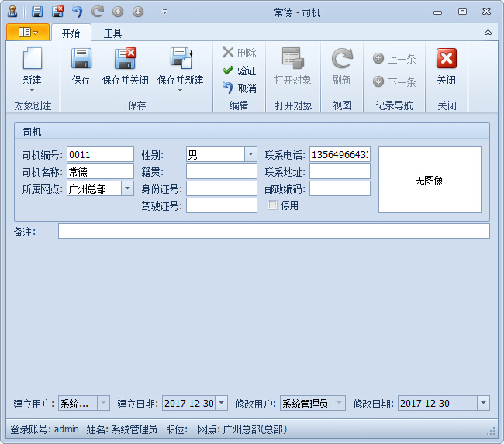Collapse the ribbon with the chevron

coord(488,33)
